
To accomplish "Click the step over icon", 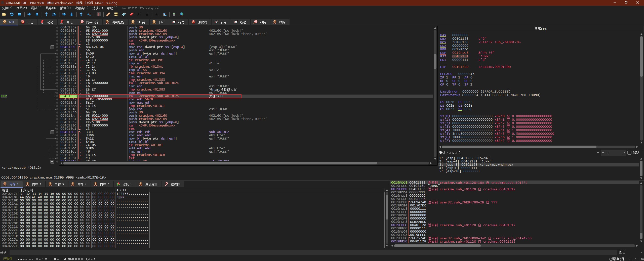I will pyautogui.click(x=54, y=14).
